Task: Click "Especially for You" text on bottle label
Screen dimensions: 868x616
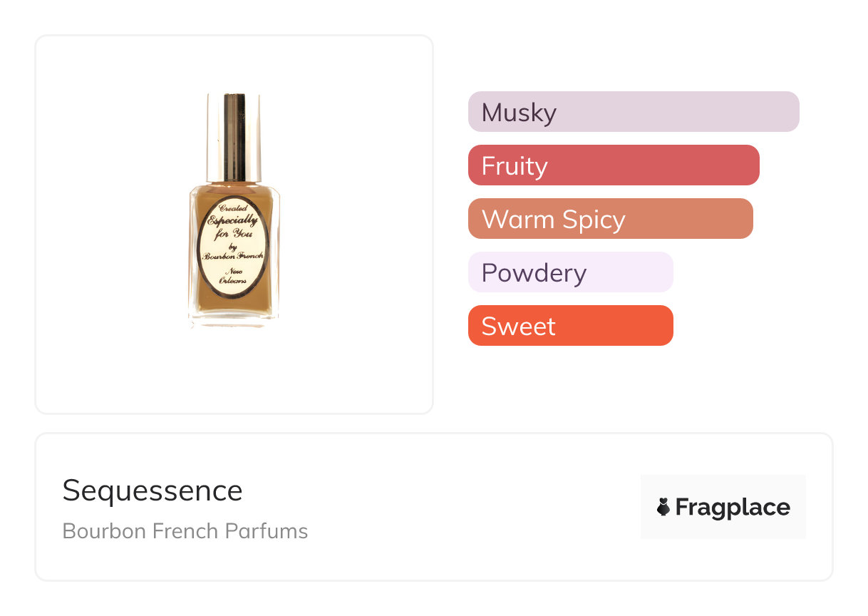Action: pos(233,226)
